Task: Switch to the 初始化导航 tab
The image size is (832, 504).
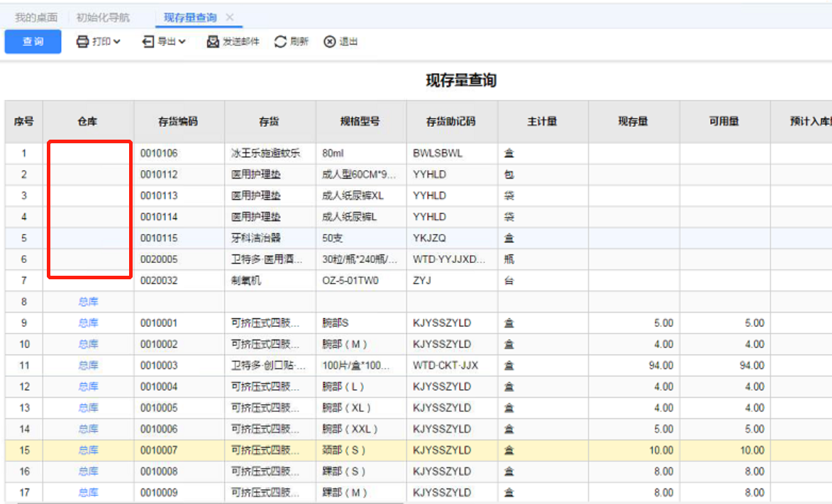Action: [x=103, y=18]
